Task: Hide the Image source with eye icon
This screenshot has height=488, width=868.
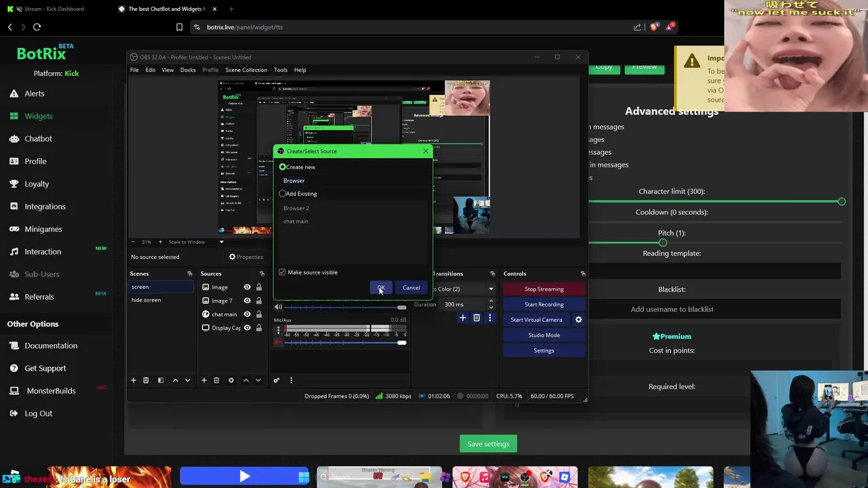Action: pyautogui.click(x=247, y=287)
